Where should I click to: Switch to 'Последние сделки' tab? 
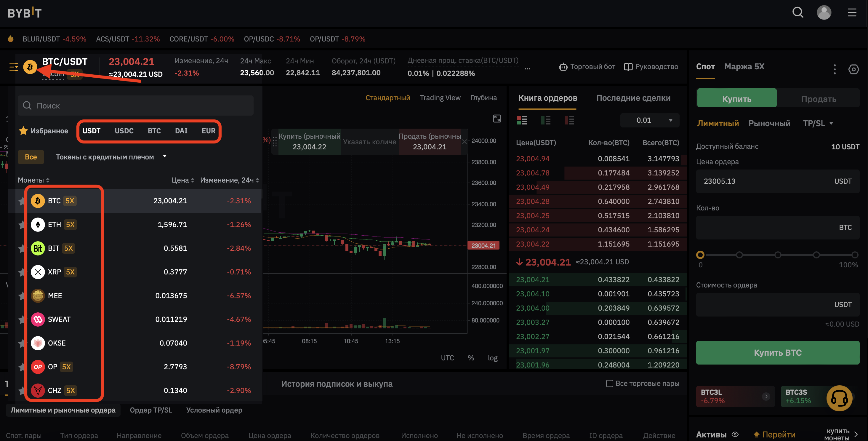(x=633, y=98)
